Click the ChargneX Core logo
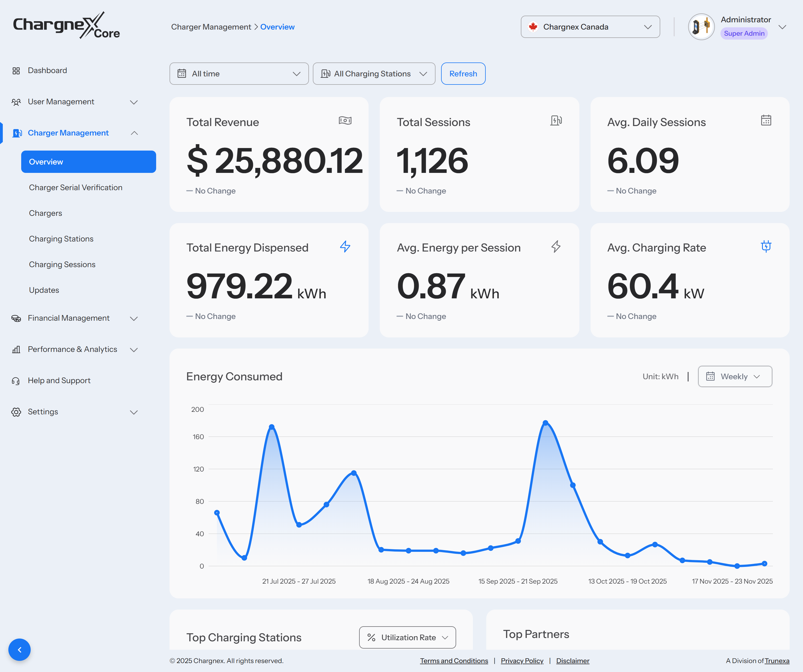 pyautogui.click(x=66, y=25)
